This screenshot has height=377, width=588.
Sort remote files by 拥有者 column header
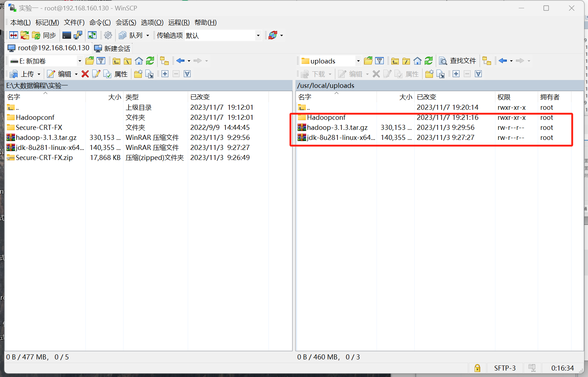(x=554, y=97)
